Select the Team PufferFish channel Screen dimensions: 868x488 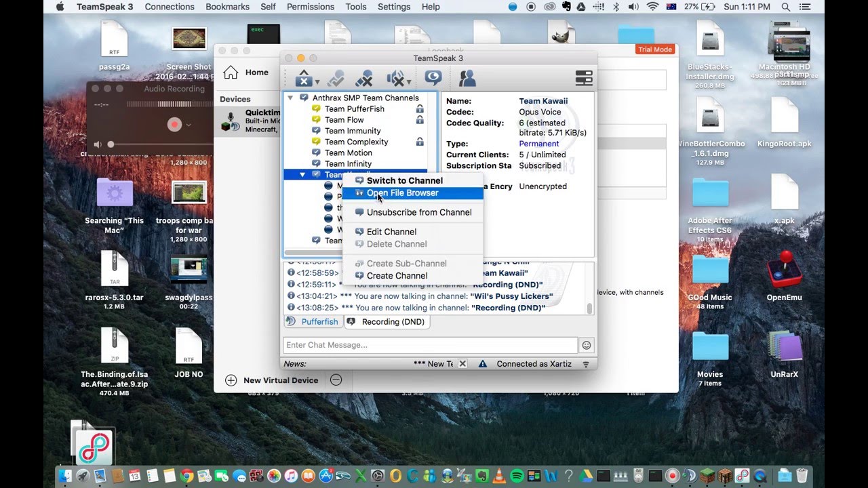coord(354,108)
